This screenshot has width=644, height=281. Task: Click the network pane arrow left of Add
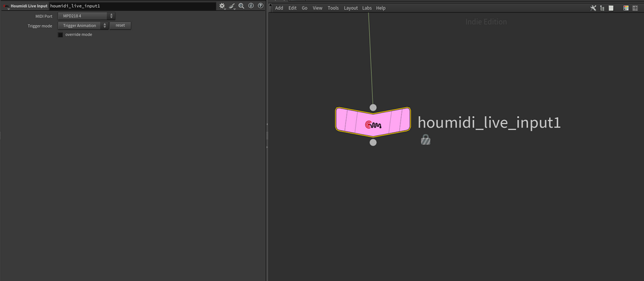pos(270,8)
